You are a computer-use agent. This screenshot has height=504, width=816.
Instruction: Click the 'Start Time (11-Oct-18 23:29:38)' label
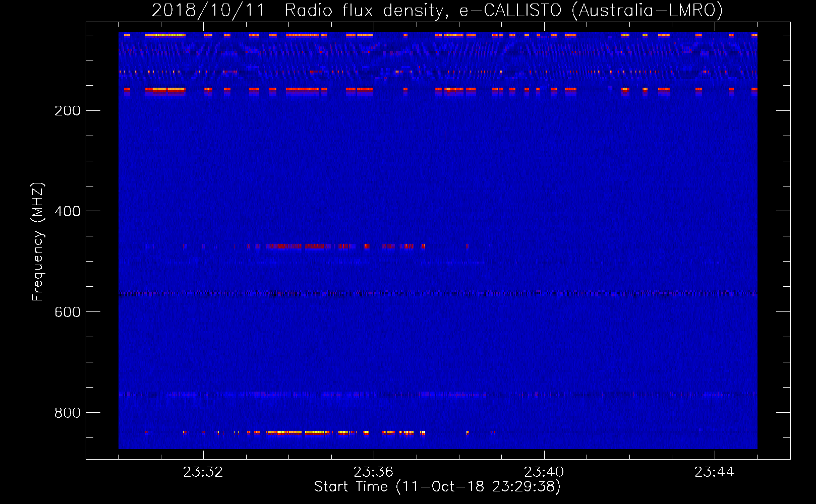pyautogui.click(x=437, y=487)
